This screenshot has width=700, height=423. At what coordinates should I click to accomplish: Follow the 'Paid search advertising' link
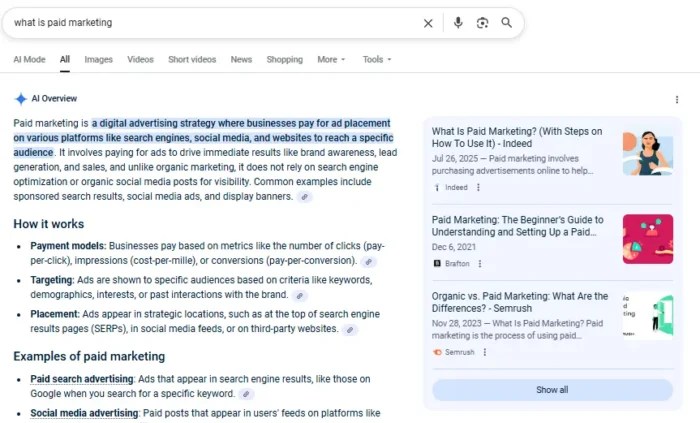[x=82, y=379]
